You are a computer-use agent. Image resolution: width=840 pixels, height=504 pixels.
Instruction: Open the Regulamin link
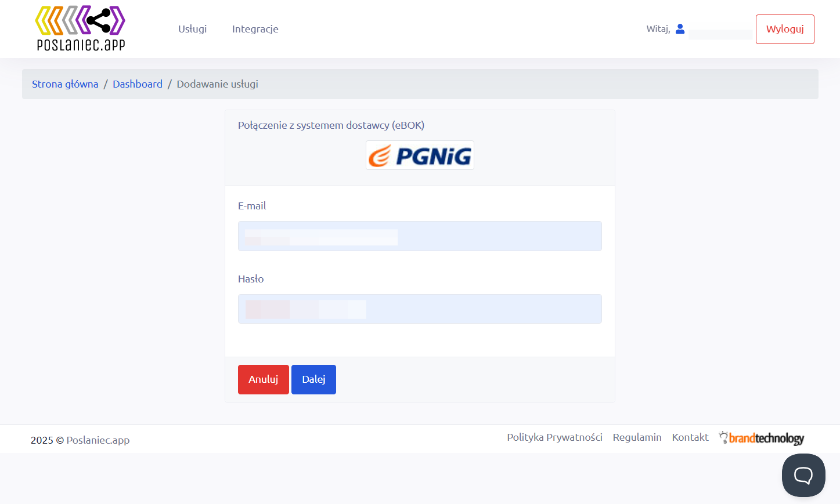tap(637, 437)
